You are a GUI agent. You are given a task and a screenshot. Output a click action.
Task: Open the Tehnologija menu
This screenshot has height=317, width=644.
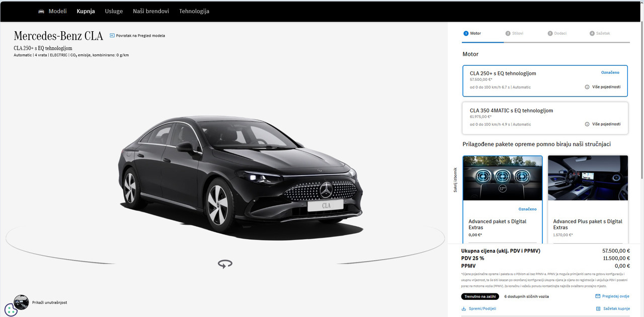click(194, 11)
